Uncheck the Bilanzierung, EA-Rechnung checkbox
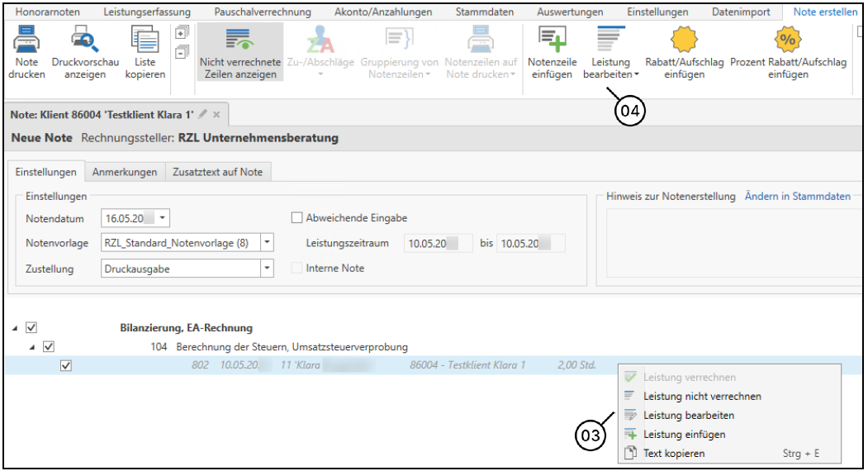This screenshot has width=868, height=471. (31, 328)
